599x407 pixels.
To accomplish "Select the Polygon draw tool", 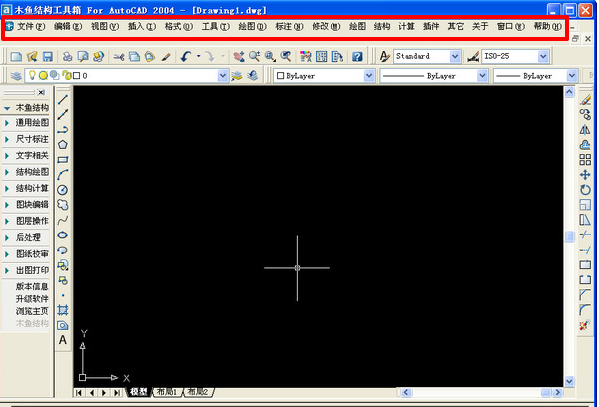I will [x=63, y=144].
